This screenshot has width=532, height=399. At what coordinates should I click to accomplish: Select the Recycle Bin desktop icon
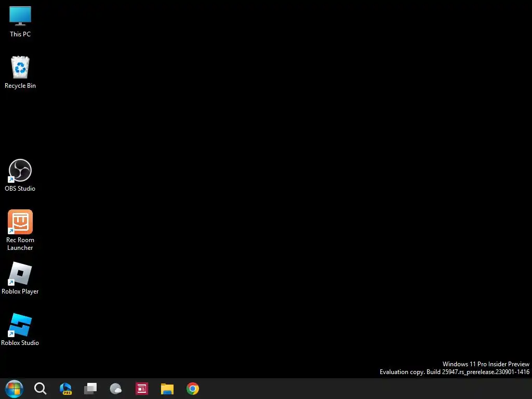[20, 67]
